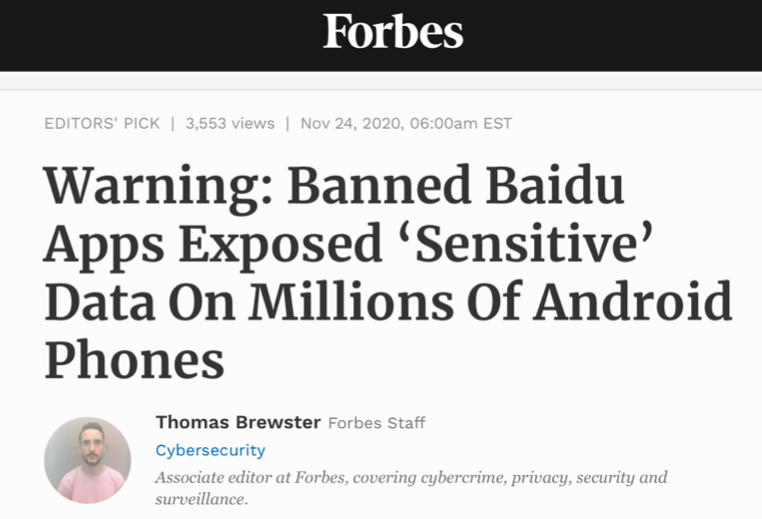The height and width of the screenshot is (519, 762).
Task: Click the Editors' Pick label
Action: (x=102, y=123)
